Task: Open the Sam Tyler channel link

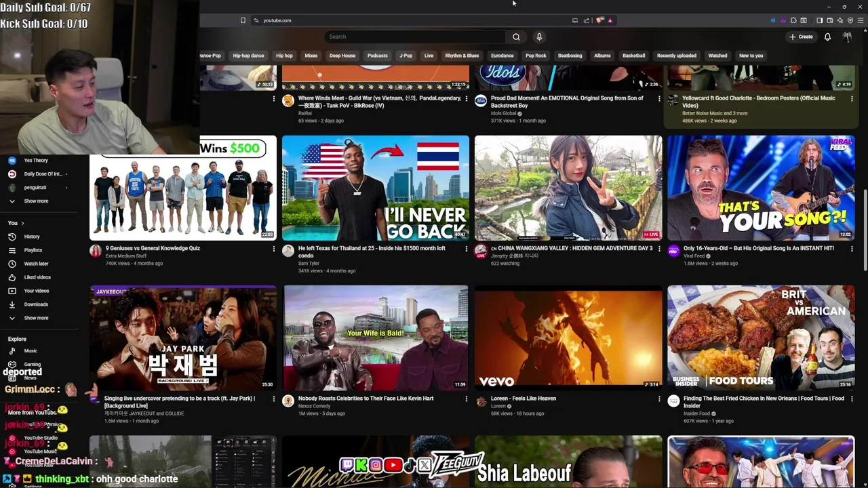Action: pos(309,264)
